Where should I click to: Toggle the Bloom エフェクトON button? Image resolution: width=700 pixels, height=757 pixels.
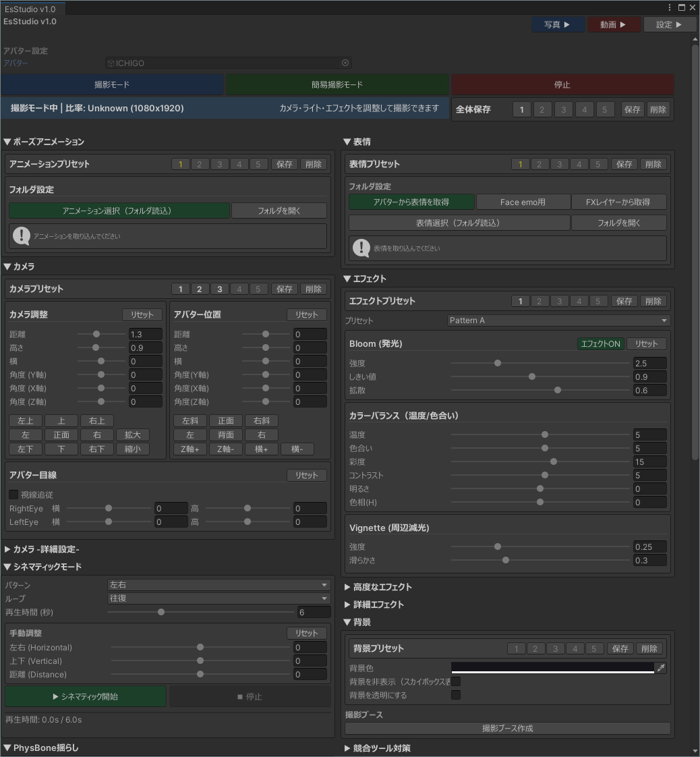600,343
